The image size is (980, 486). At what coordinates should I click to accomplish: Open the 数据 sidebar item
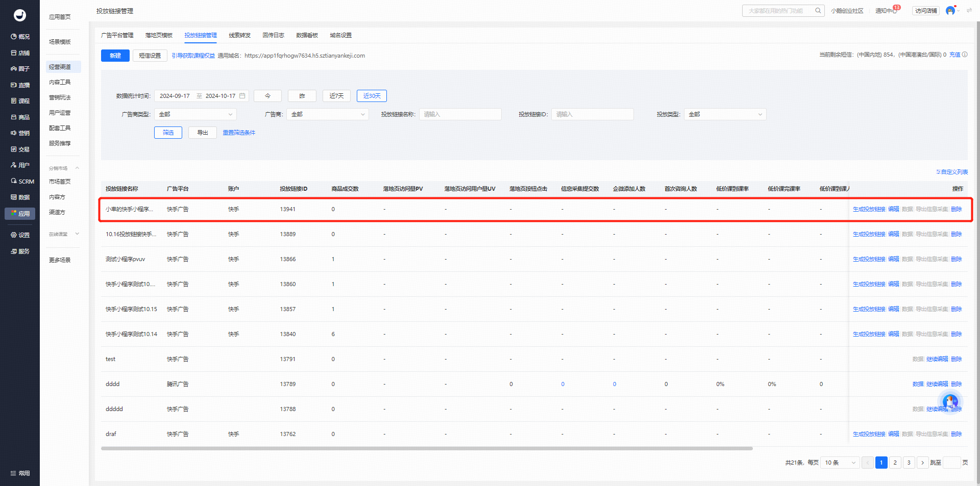20,197
